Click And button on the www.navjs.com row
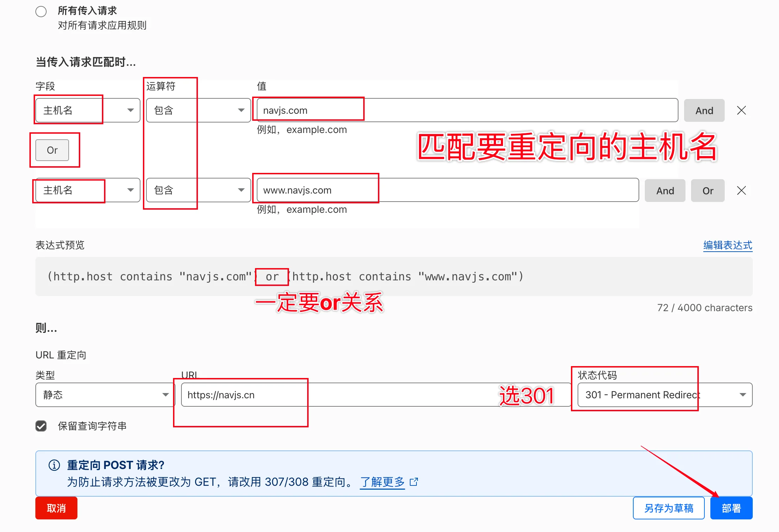 [x=665, y=191]
